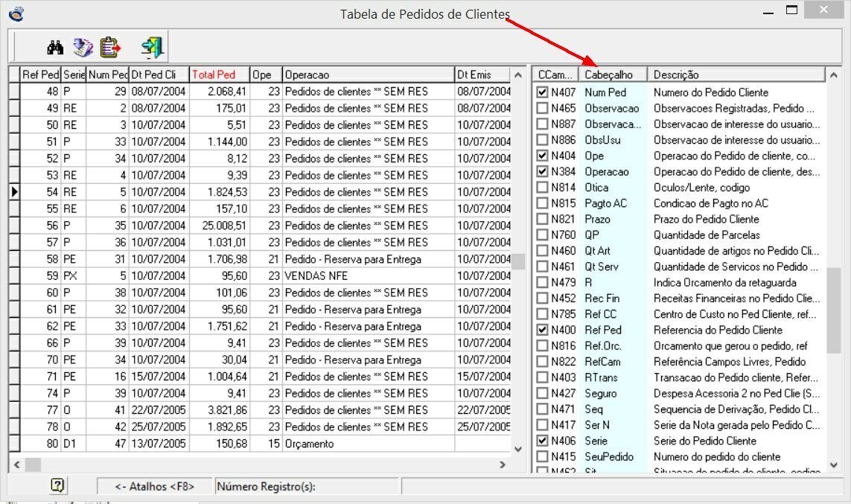Click the Dt Emis column header

[x=482, y=74]
